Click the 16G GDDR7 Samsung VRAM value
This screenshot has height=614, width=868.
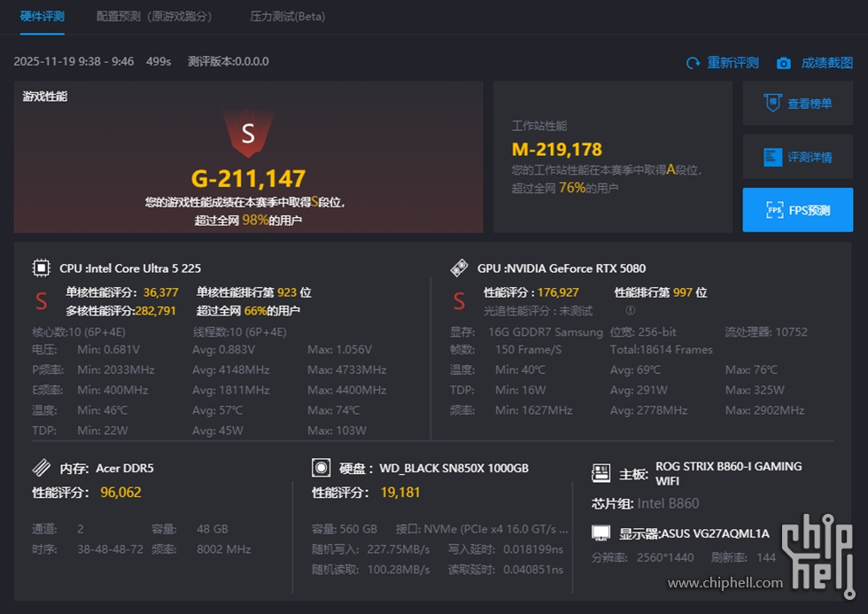click(x=546, y=331)
